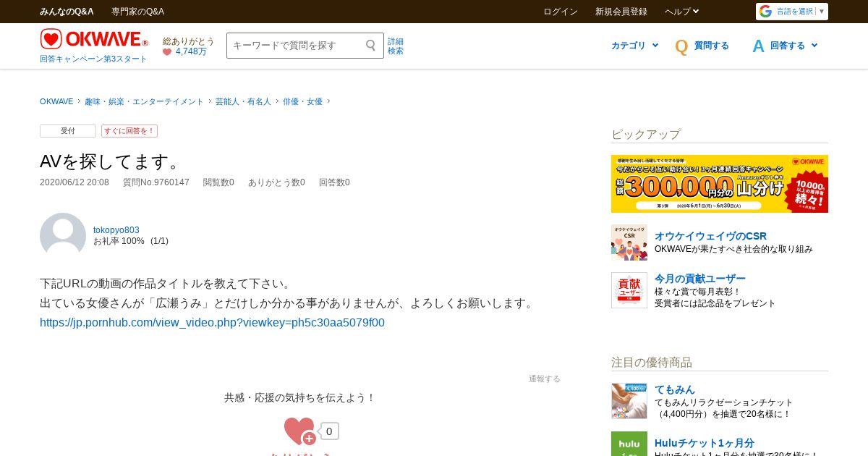Expand the 回答する dropdown arrow
Image resolution: width=868 pixels, height=456 pixels.
click(814, 46)
